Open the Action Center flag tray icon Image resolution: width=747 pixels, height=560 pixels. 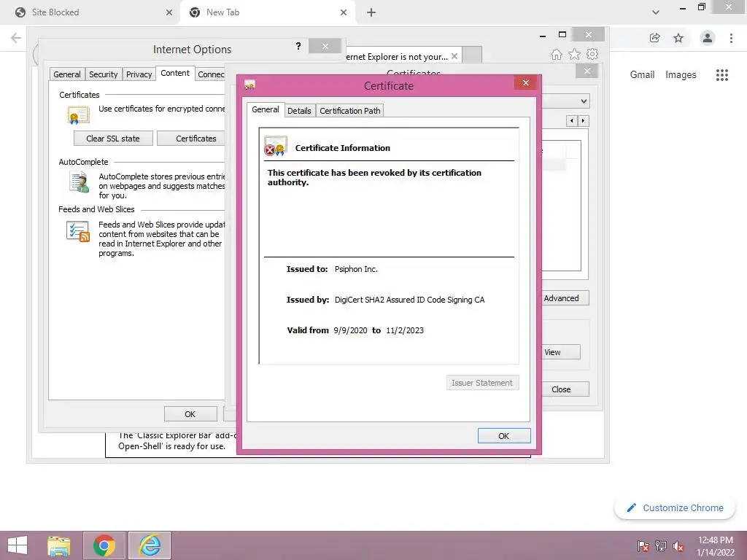643,546
